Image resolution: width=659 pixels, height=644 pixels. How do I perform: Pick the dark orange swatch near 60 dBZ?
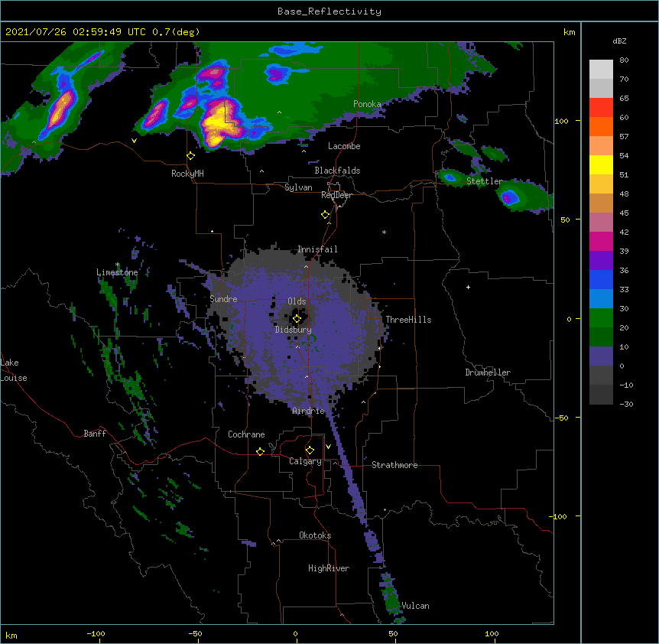pyautogui.click(x=601, y=126)
